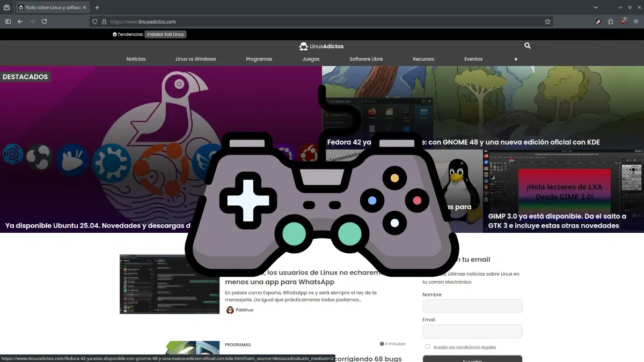Click the PROGRAMAS category label
The width and height of the screenshot is (644, 362).
click(238, 345)
